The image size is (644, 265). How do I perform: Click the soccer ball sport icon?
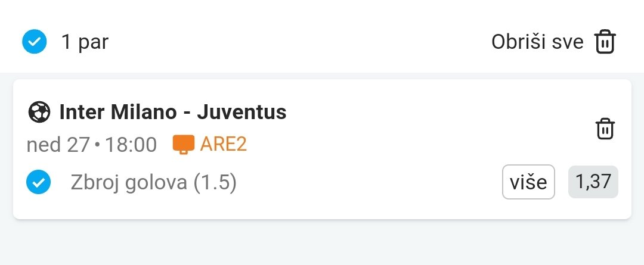(x=39, y=111)
